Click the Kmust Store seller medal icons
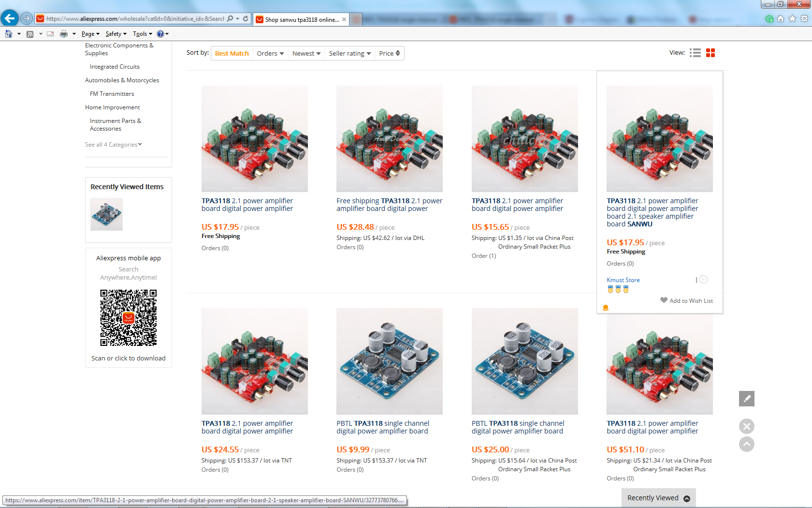The width and height of the screenshot is (812, 508). (x=618, y=289)
